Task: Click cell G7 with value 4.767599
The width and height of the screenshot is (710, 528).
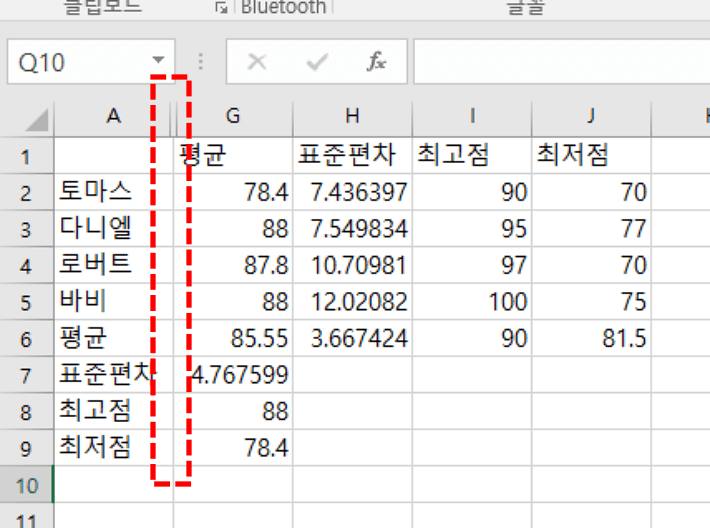Action: 233,375
